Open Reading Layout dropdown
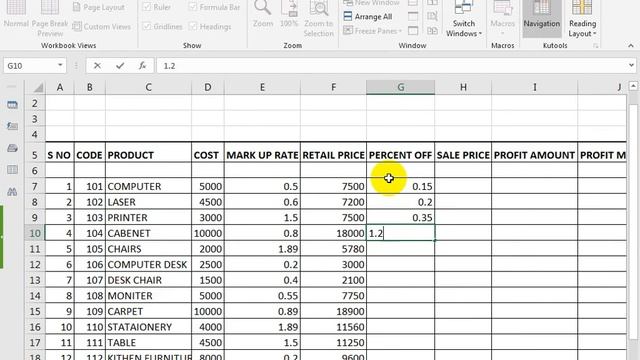Image resolution: width=640 pixels, height=360 pixels. click(x=582, y=18)
